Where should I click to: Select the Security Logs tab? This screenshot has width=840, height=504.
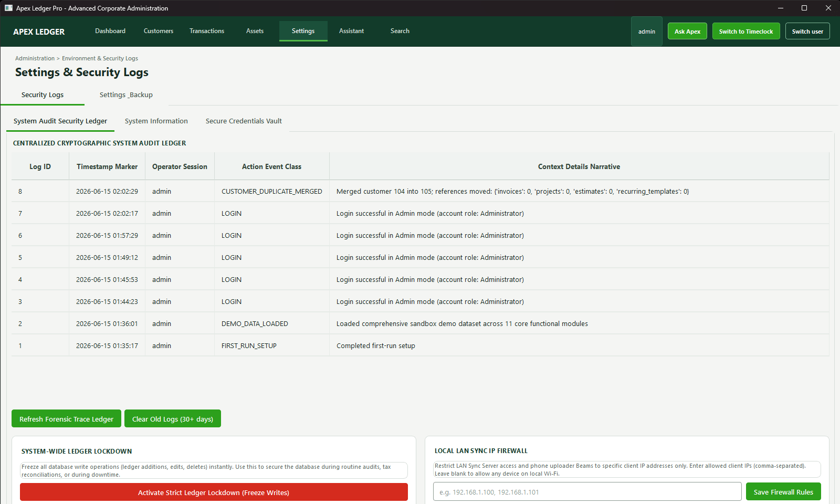[43, 95]
